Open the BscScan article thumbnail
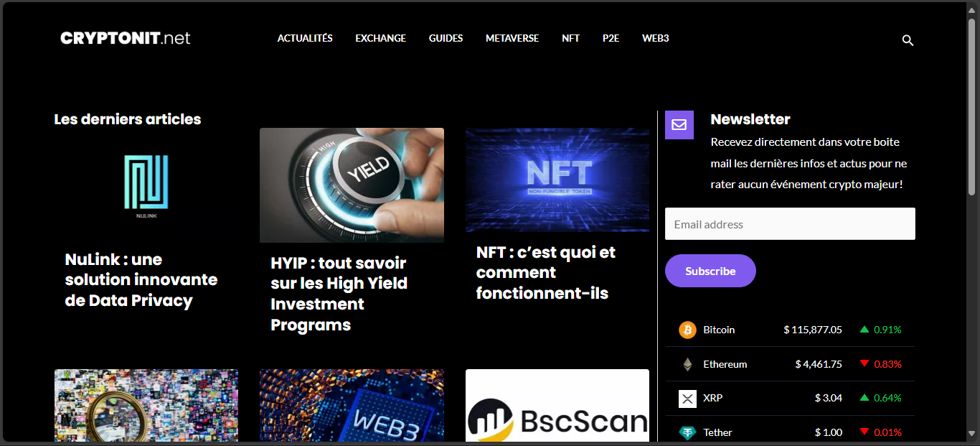Screen dimensions: 980x446 pos(557,406)
